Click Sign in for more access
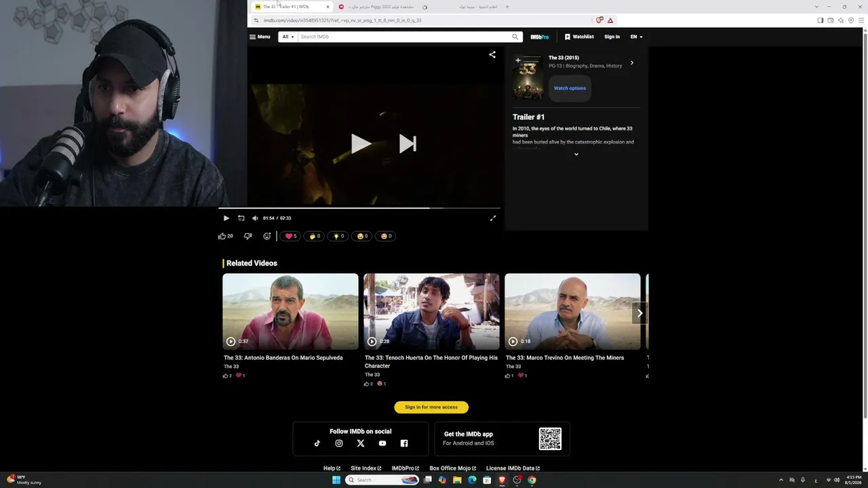The width and height of the screenshot is (868, 488). coord(431,407)
